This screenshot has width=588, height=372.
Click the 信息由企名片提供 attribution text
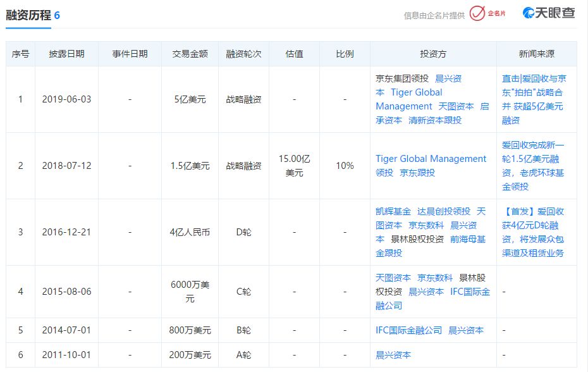(435, 15)
